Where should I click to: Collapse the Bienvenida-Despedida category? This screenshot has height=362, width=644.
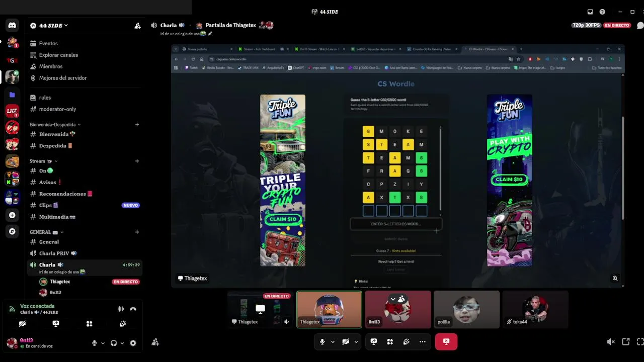coord(55,124)
